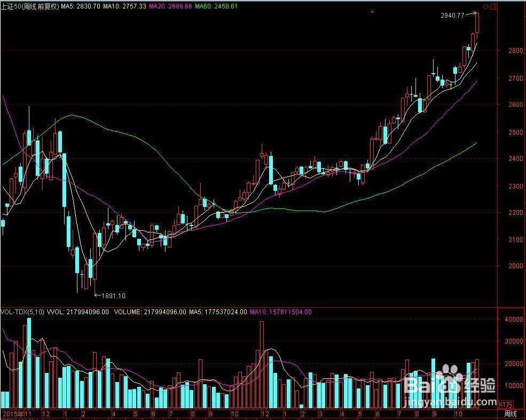
Task: Click the 2700 price axis label
Action: click(x=516, y=79)
